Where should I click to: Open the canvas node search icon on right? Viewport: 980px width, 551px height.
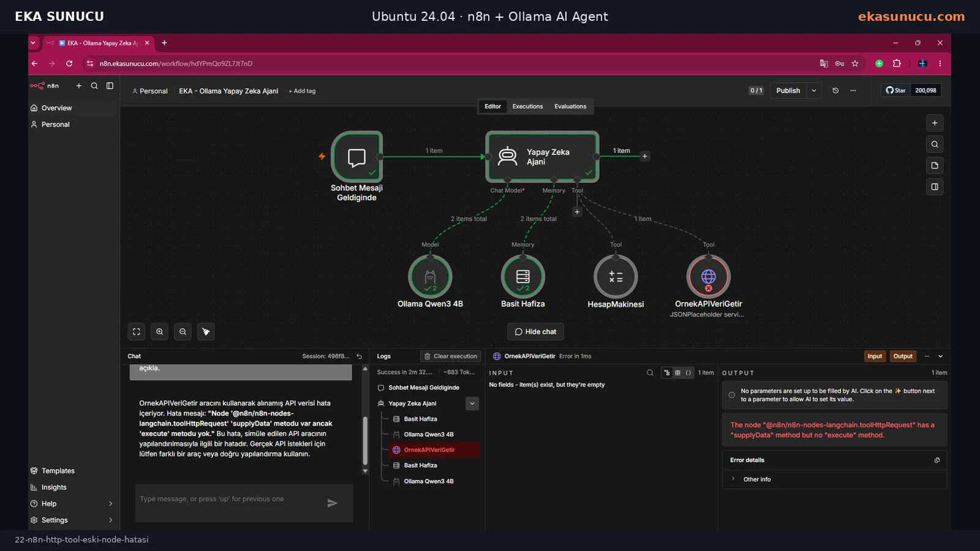coord(935,144)
